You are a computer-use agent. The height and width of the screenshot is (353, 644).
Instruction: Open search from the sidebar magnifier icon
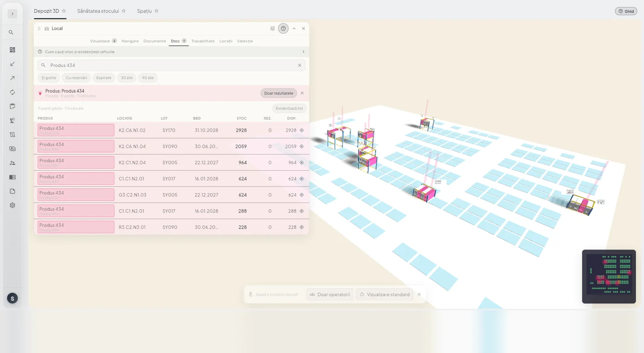click(11, 33)
